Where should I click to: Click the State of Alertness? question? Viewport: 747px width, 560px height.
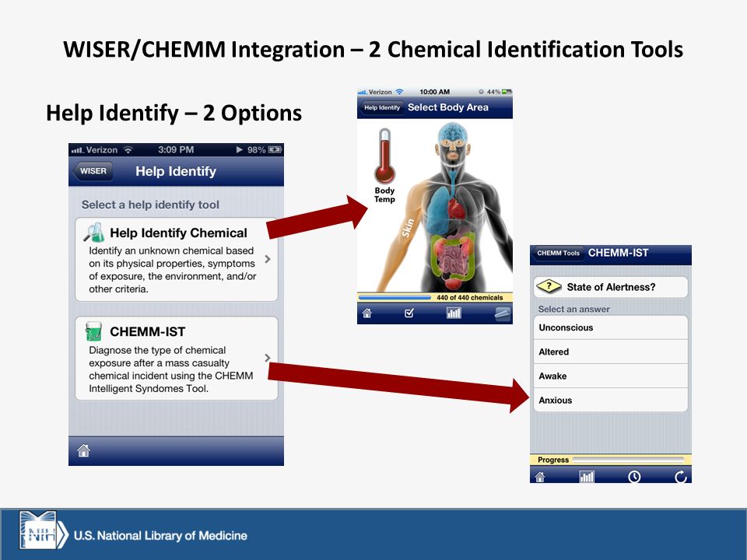click(611, 287)
